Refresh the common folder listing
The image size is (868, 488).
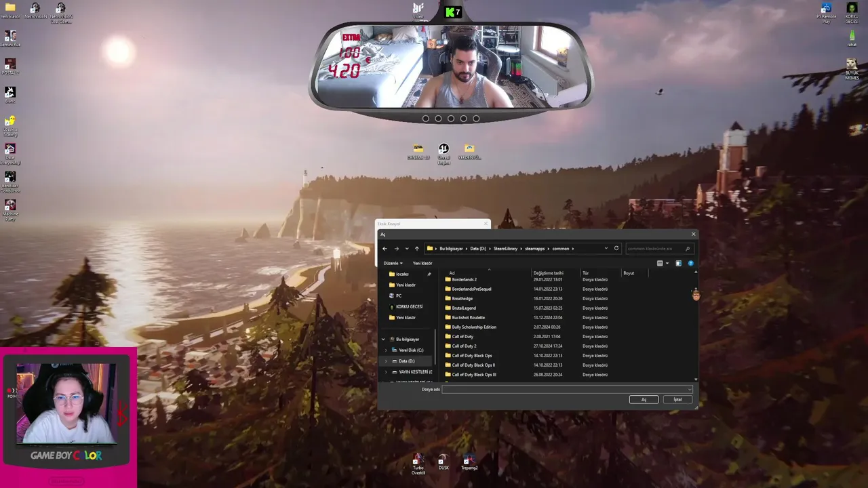616,248
